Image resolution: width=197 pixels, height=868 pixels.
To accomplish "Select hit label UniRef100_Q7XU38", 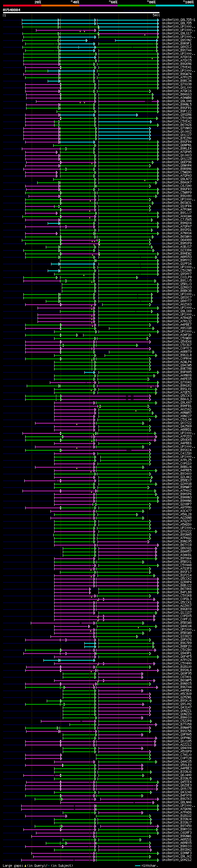I will pyautogui.click(x=176, y=84).
